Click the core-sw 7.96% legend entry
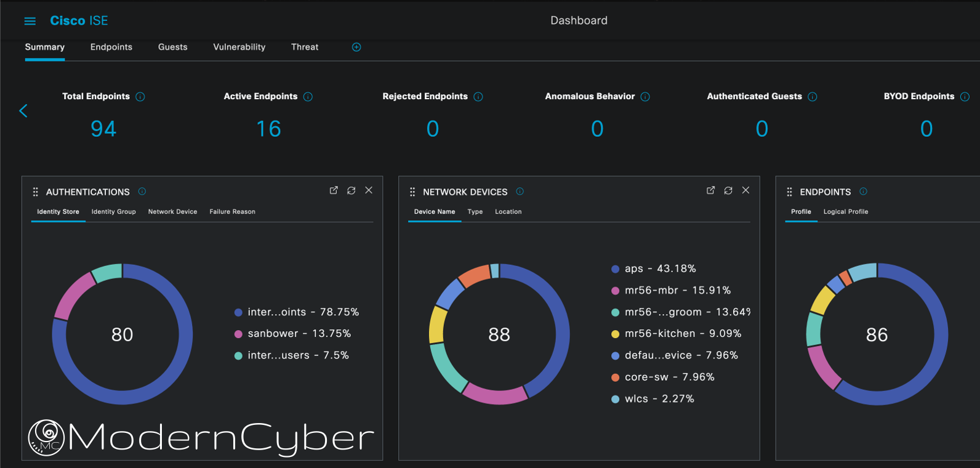The image size is (980, 468). point(662,377)
